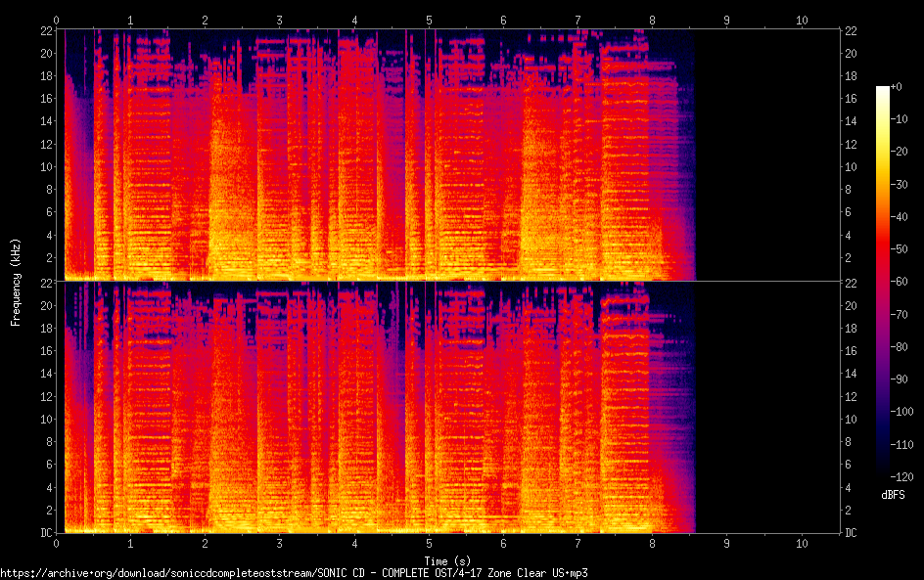Click the 3 second mark on top time axis
This screenshot has height=580, width=924.
pyautogui.click(x=280, y=20)
